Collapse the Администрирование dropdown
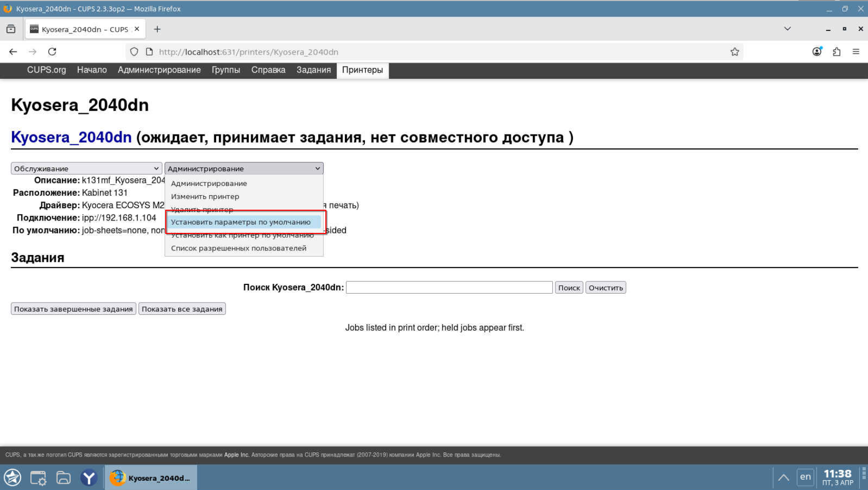This screenshot has height=490, width=868. coord(244,168)
